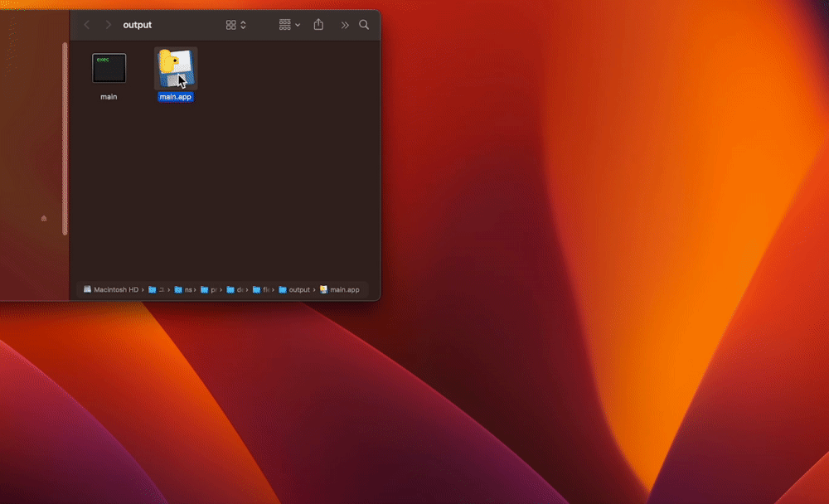Click the 'main' file label text

click(x=109, y=96)
